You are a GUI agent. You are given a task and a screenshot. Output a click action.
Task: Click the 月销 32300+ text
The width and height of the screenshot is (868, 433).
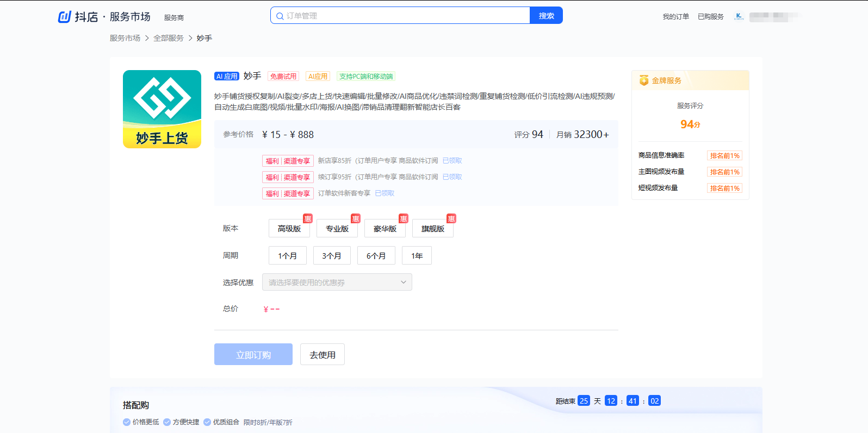pos(582,135)
